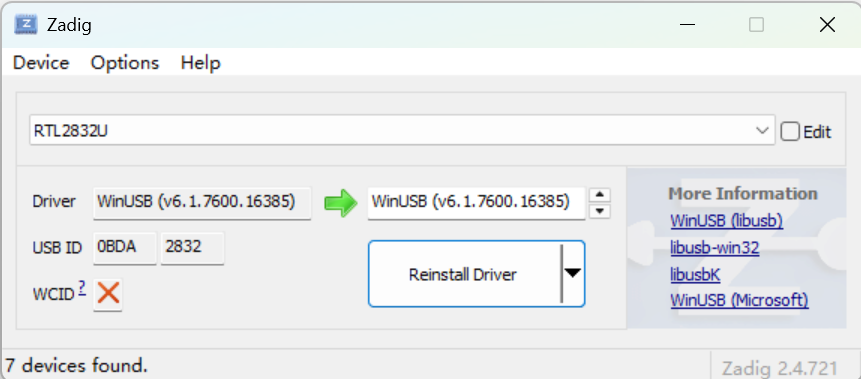This screenshot has height=379, width=861.
Task: Open the WinUSB (Microsoft) link
Action: click(739, 300)
